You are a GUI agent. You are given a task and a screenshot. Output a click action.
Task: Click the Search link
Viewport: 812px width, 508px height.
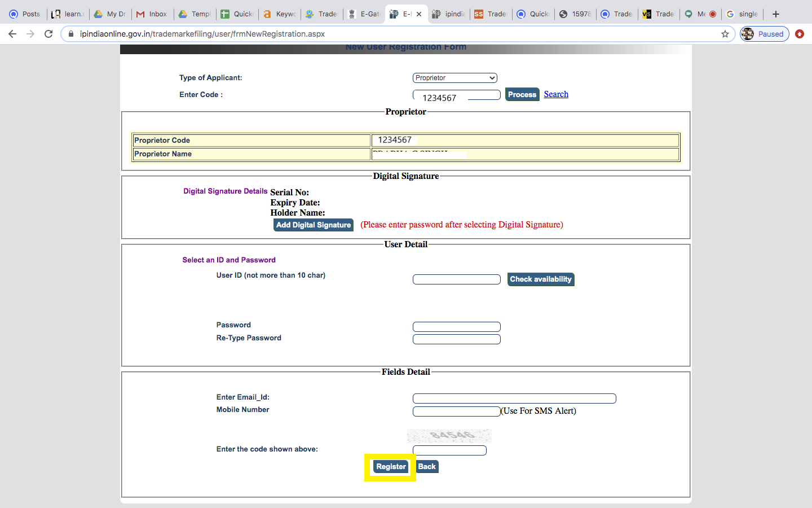tap(556, 94)
